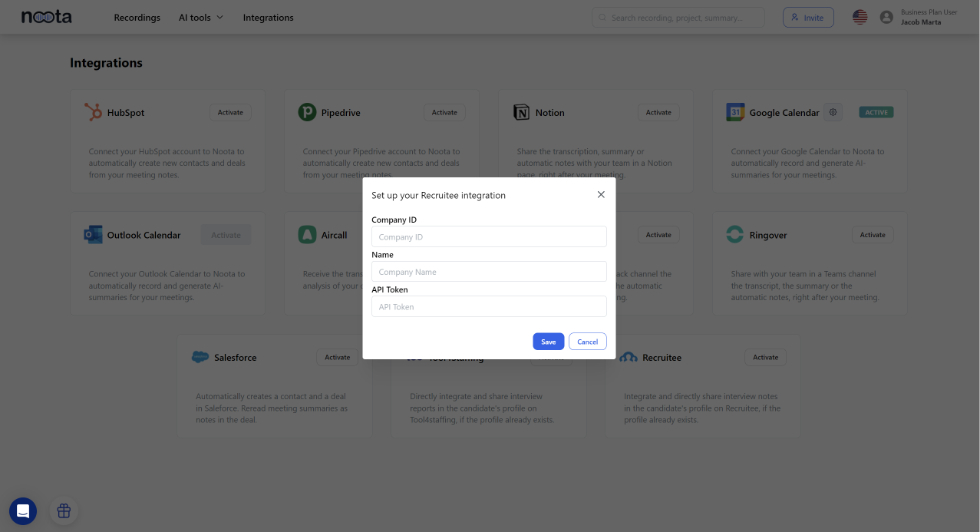
Task: Click the search recordings box
Action: pos(678,18)
